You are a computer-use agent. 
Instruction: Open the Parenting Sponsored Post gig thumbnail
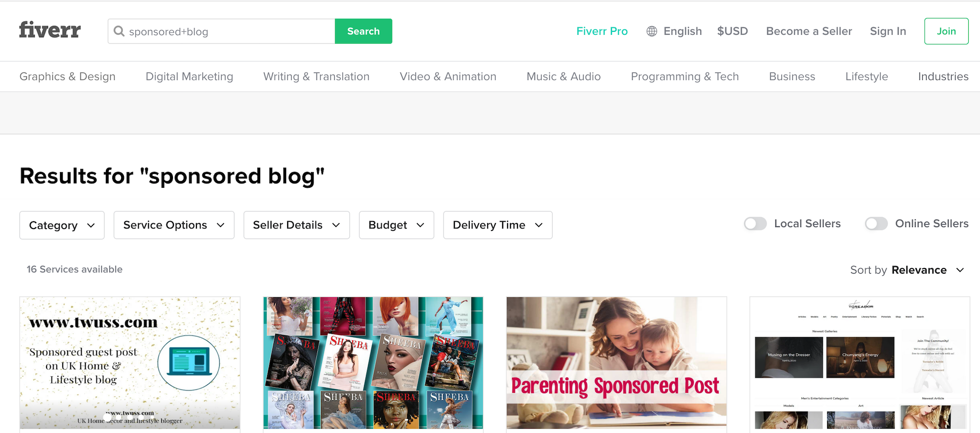616,363
